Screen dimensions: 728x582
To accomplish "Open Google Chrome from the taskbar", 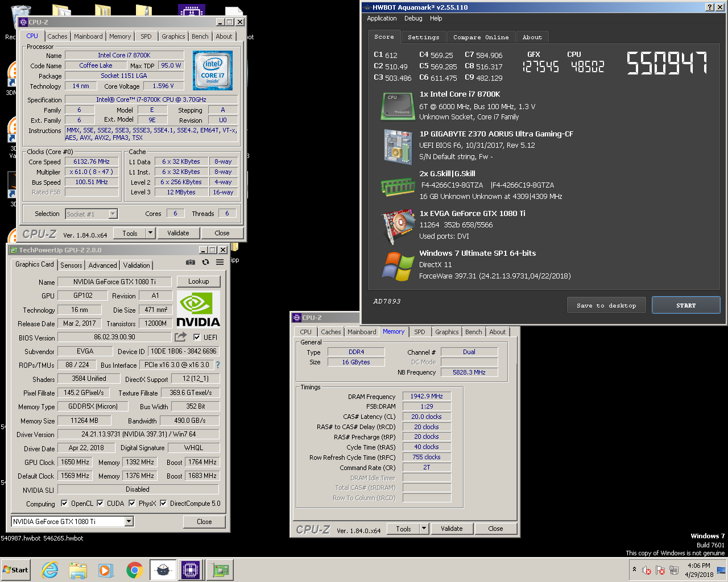I will (x=134, y=570).
